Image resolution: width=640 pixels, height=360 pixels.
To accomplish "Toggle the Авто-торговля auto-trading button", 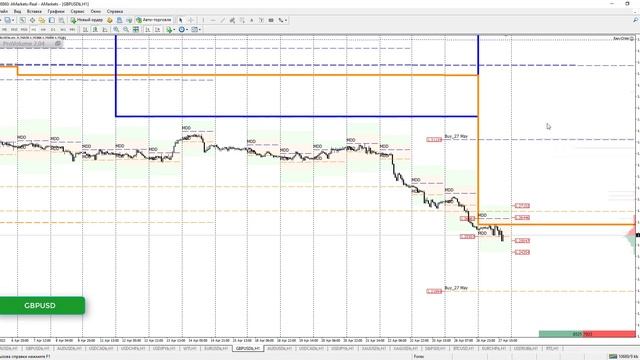I will [x=154, y=20].
